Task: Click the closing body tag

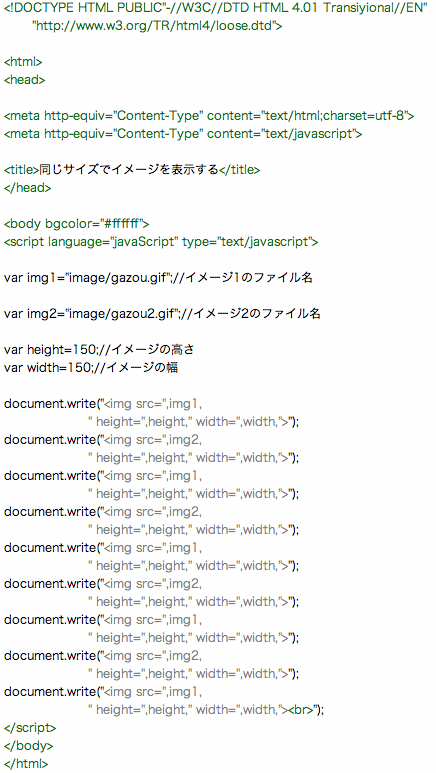Action: pos(28,746)
